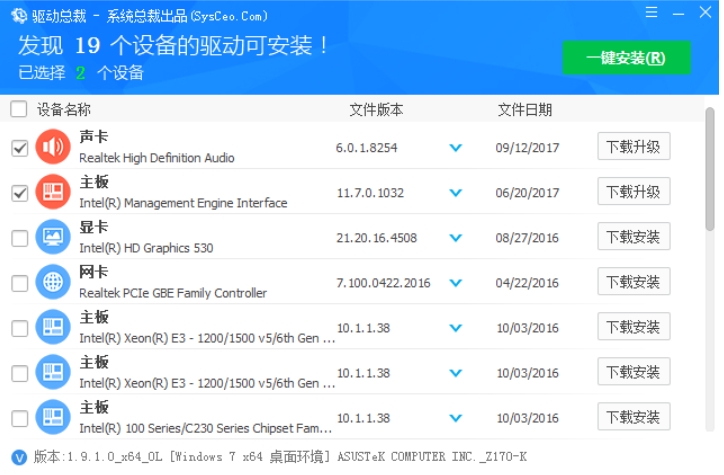This screenshot has width=724, height=475.
Task: Click 下载升级 for Management Engine Interface
Action: point(633,192)
